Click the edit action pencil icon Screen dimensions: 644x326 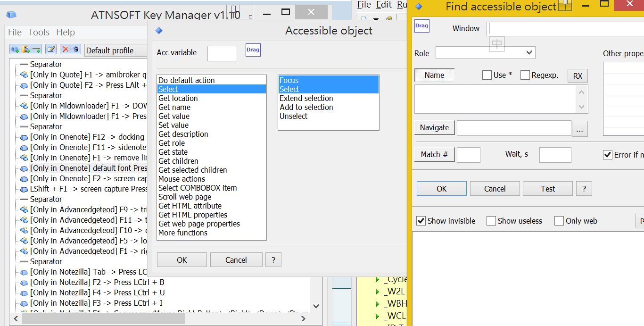(x=51, y=50)
